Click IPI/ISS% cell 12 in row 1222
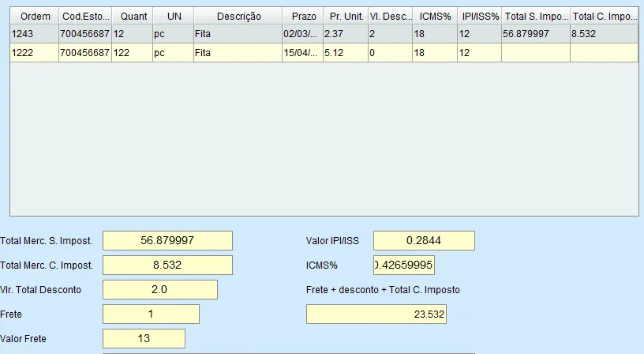This screenshot has width=644, height=354. (480, 53)
